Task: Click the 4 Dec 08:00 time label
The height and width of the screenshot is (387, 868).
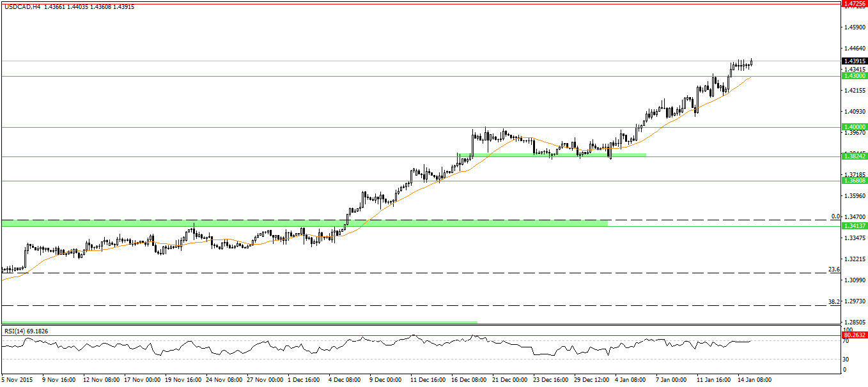Action: coord(346,379)
